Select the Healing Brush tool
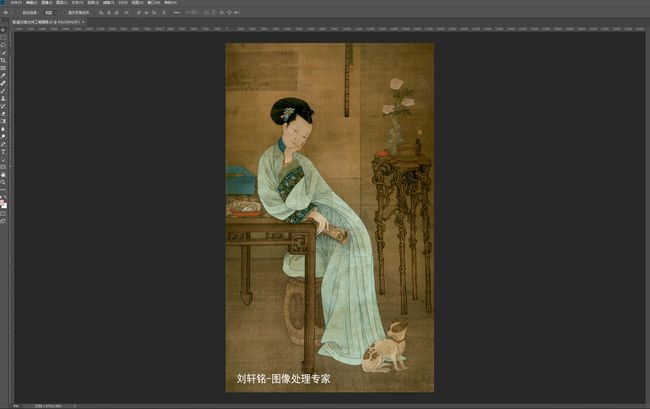This screenshot has height=409, width=650. [x=3, y=83]
